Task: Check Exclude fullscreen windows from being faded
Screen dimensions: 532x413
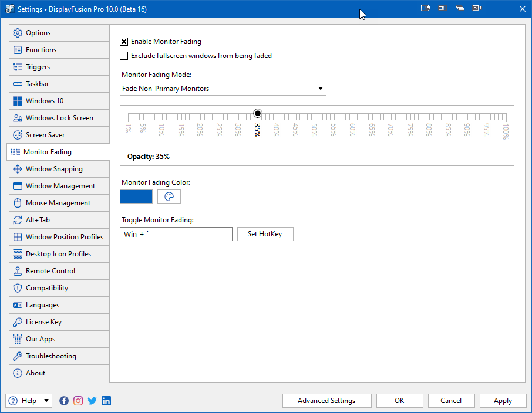Action: [x=124, y=56]
